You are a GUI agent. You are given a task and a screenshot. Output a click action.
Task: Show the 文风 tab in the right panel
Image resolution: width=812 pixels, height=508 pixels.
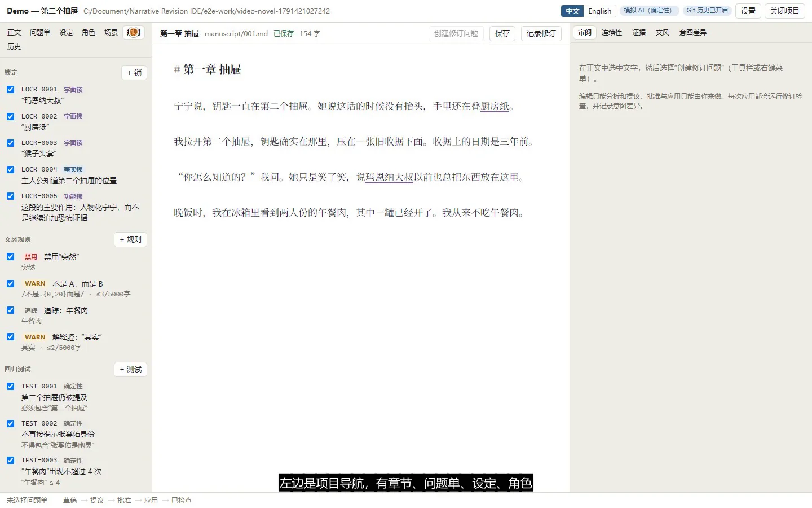[x=663, y=33]
